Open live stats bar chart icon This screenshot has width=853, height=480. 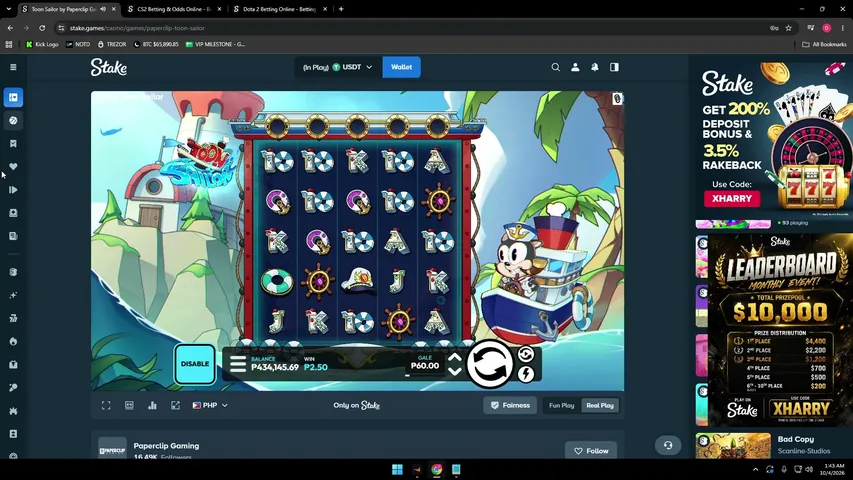tap(152, 405)
